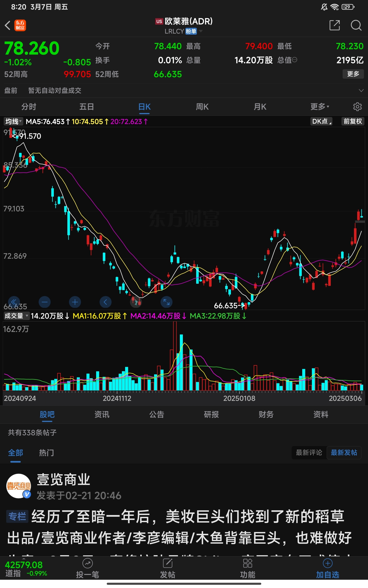Add stock via 加自选 plus icon
The height and width of the screenshot is (588, 368).
[x=328, y=563]
